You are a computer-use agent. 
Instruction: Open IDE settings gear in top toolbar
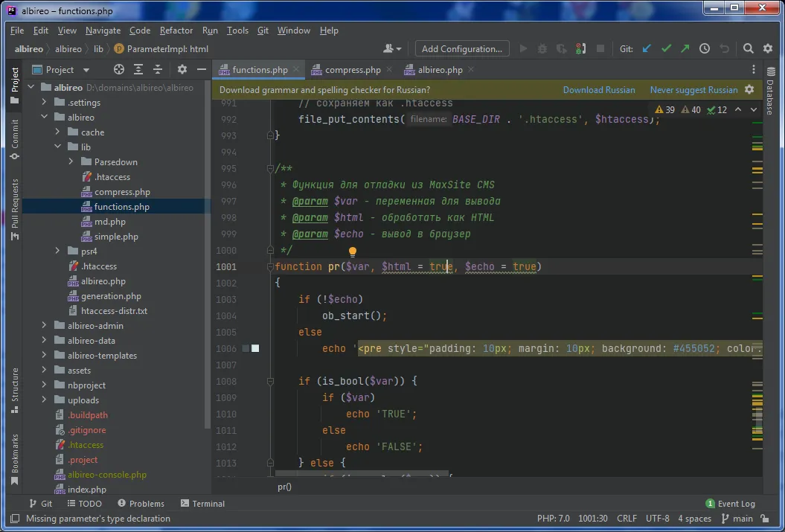[x=768, y=49]
